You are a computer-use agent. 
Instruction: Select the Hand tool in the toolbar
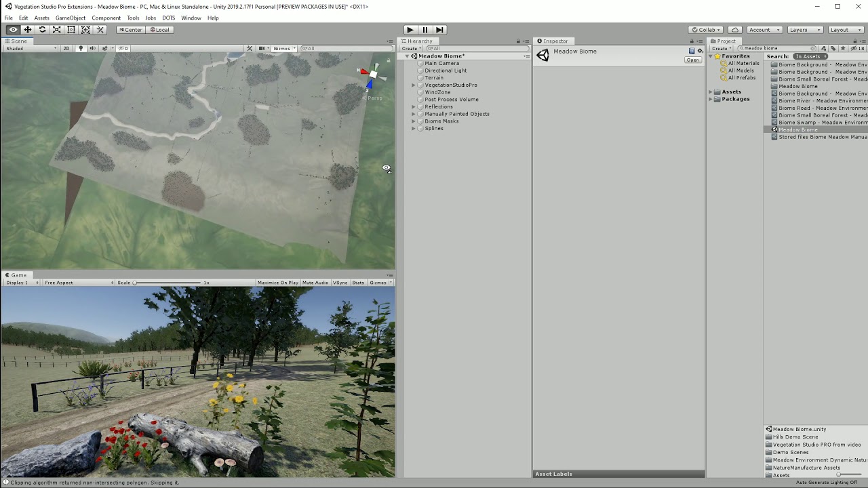point(12,30)
